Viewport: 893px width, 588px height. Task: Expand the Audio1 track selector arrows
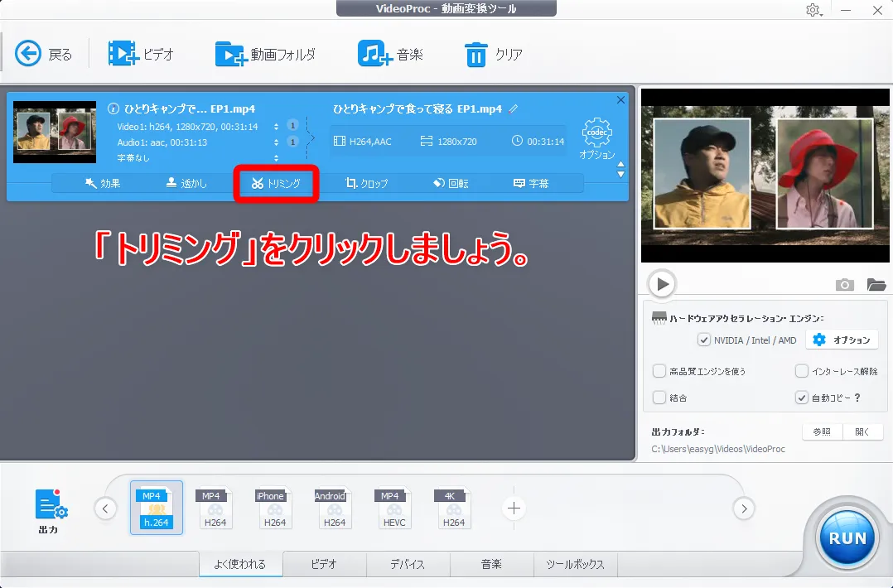[x=276, y=142]
